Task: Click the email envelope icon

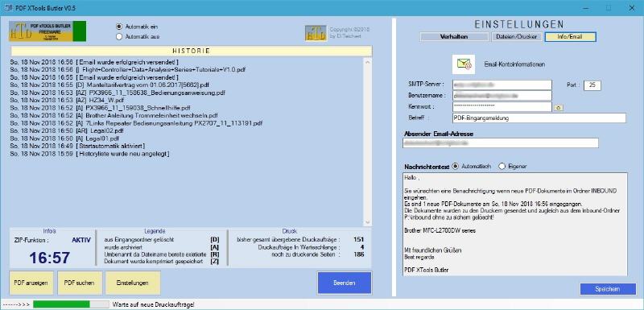Action: point(464,64)
